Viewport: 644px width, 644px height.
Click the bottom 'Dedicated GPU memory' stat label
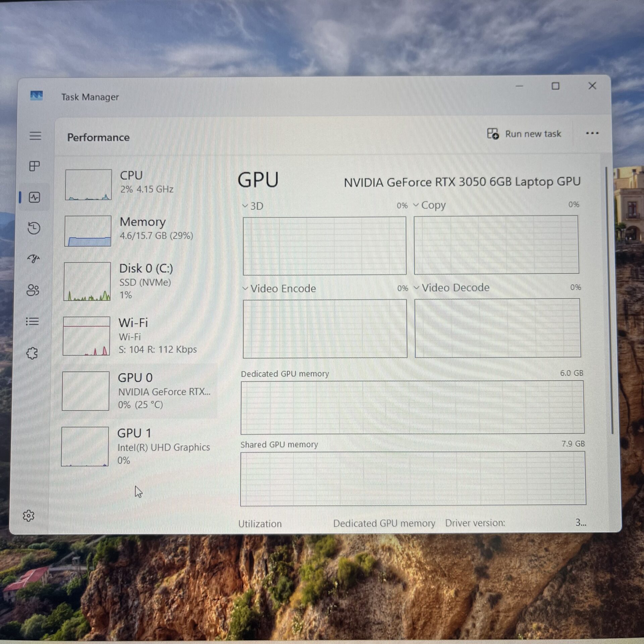(x=384, y=523)
